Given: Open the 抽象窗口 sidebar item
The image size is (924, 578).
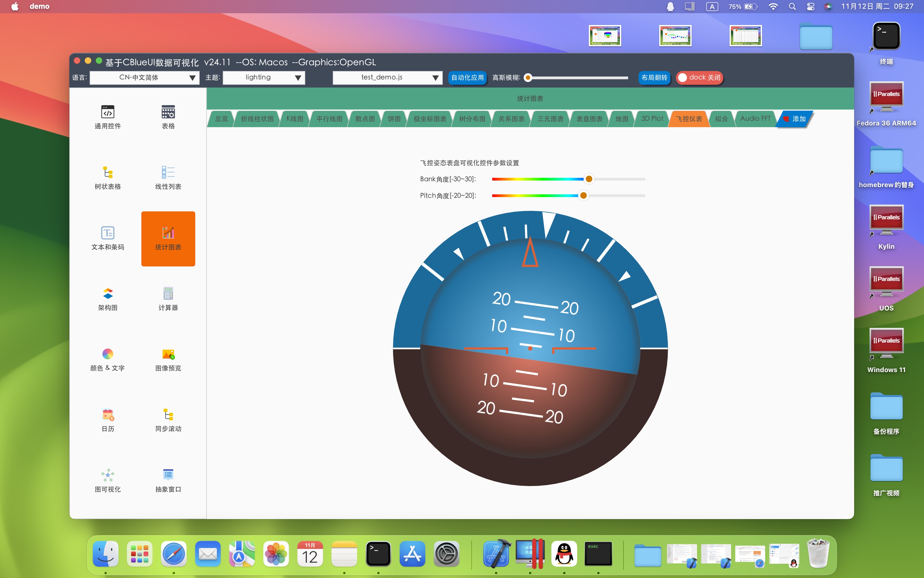Looking at the screenshot, I should (168, 481).
